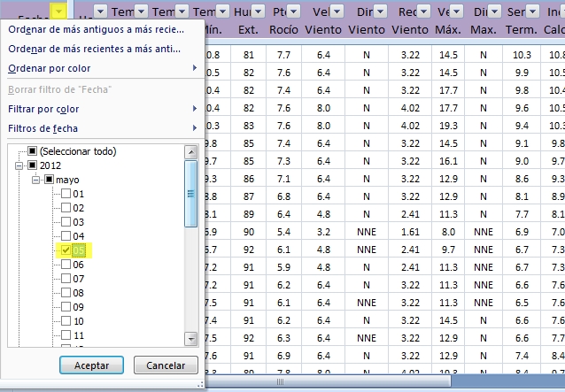Viewport: 565px width, 392px height.
Task: Select the Hum Ext. cell showing 90
Action: pyautogui.click(x=249, y=232)
